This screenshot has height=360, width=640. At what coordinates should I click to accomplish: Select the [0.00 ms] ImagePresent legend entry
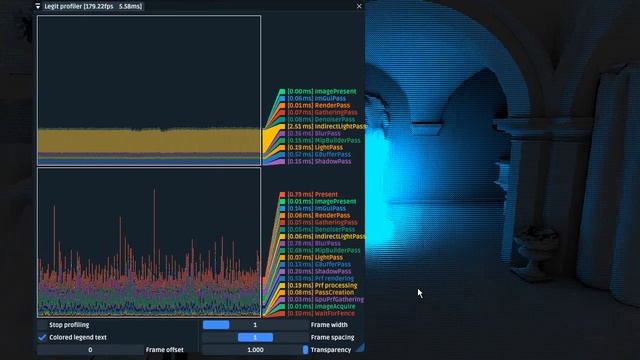coord(322,91)
